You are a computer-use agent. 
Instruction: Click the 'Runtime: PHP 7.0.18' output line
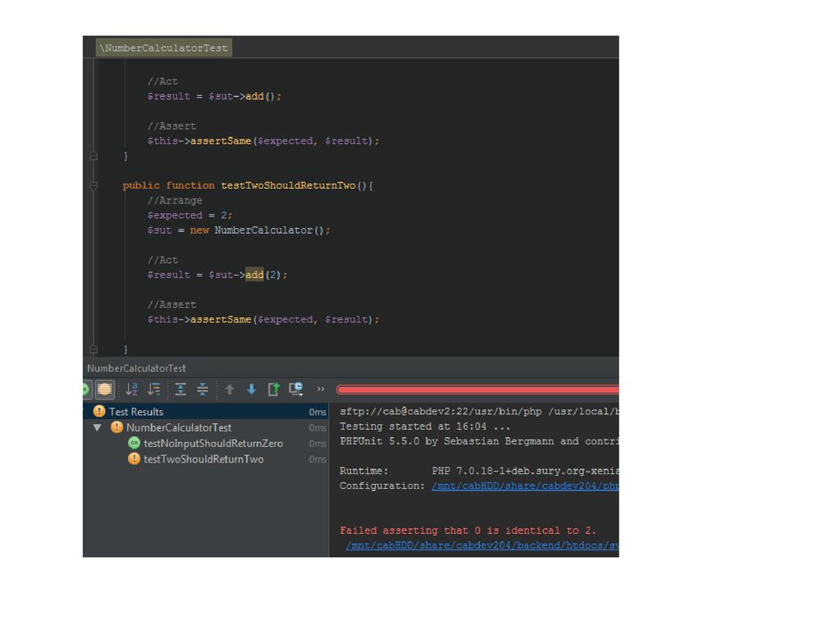coord(479,471)
